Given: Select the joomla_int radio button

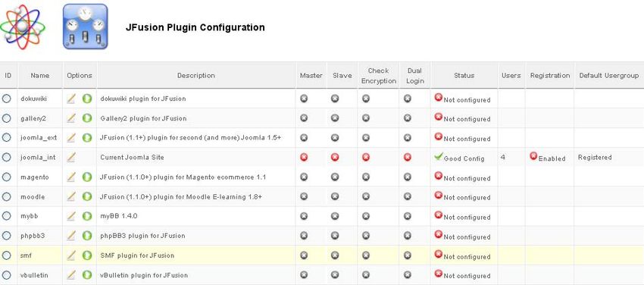Looking at the screenshot, I should coord(6,158).
